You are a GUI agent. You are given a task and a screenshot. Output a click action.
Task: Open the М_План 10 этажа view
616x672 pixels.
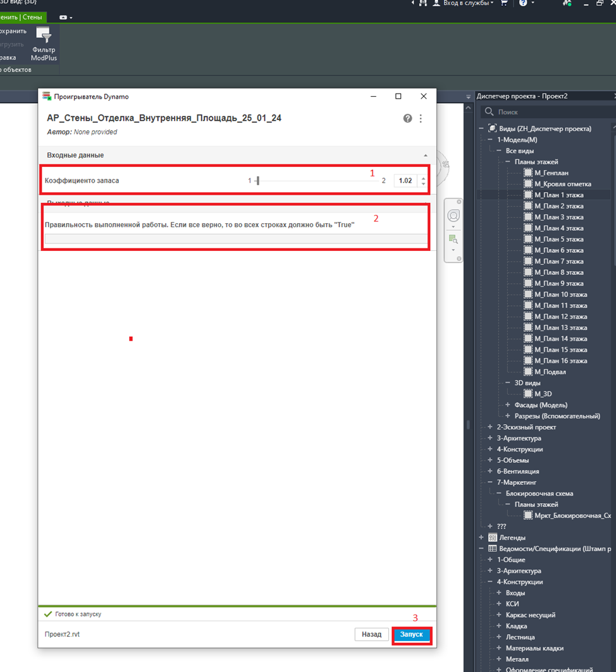pyautogui.click(x=561, y=295)
